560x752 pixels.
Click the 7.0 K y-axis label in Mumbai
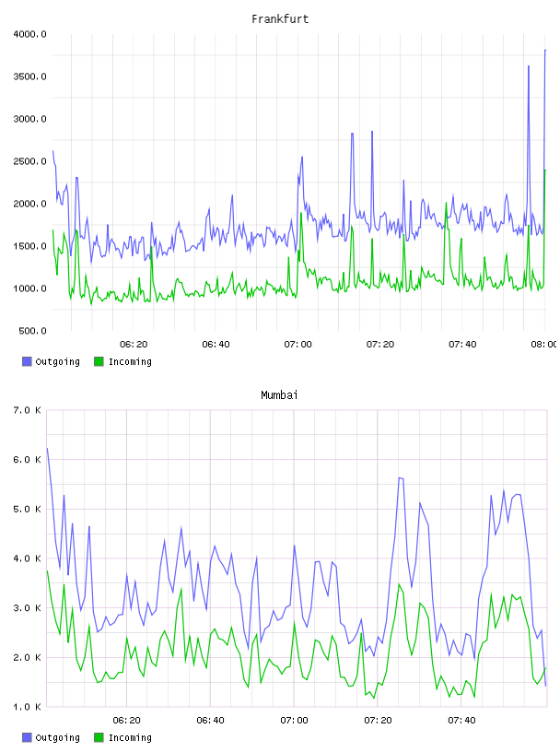pos(27,410)
